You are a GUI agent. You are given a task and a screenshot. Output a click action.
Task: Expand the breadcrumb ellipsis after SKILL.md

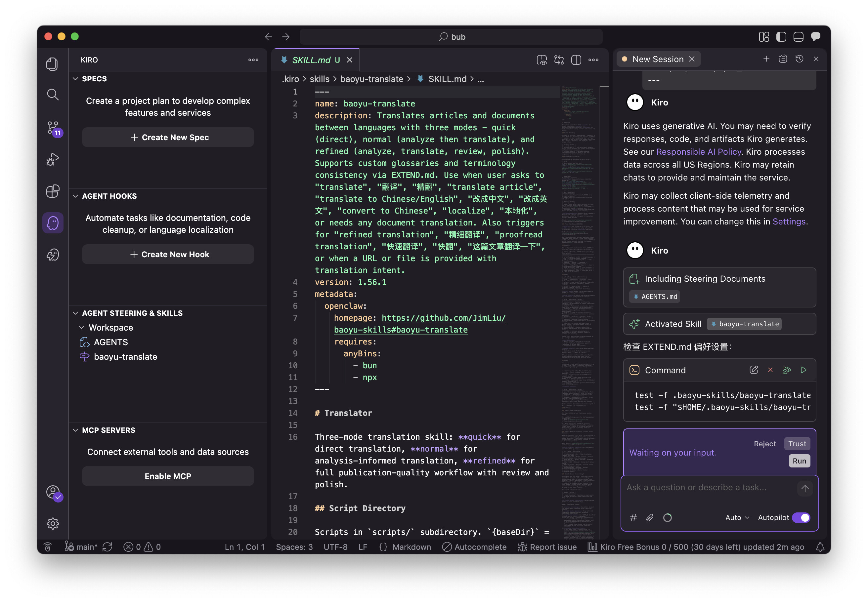point(481,79)
